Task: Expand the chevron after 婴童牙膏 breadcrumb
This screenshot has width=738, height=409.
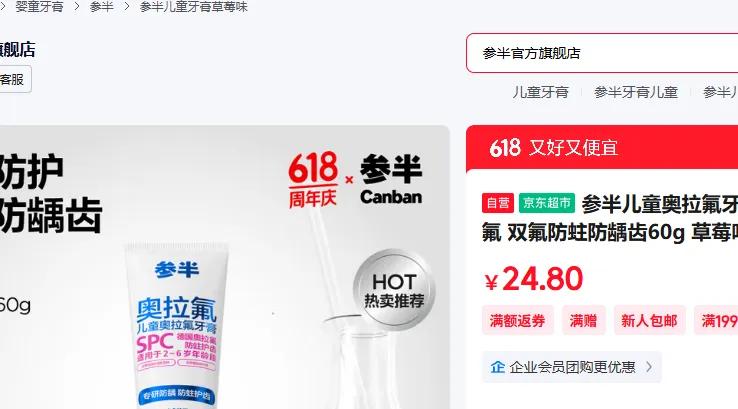Action: [77, 7]
